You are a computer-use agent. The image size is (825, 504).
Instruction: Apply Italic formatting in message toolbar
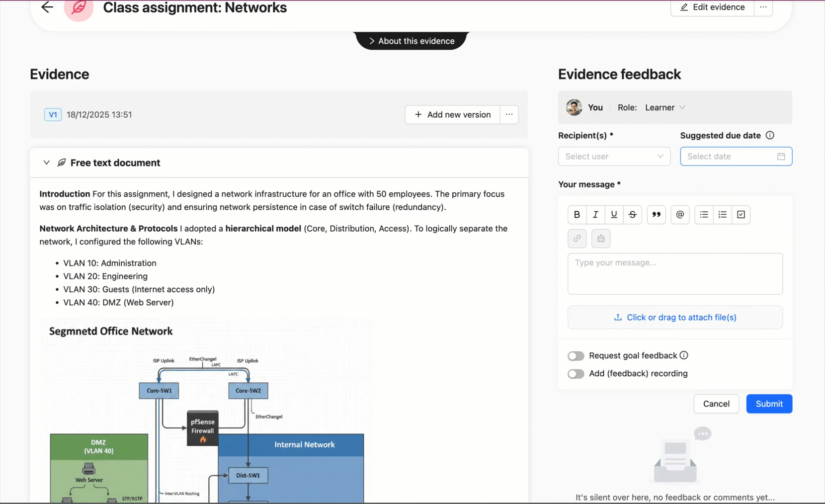595,215
